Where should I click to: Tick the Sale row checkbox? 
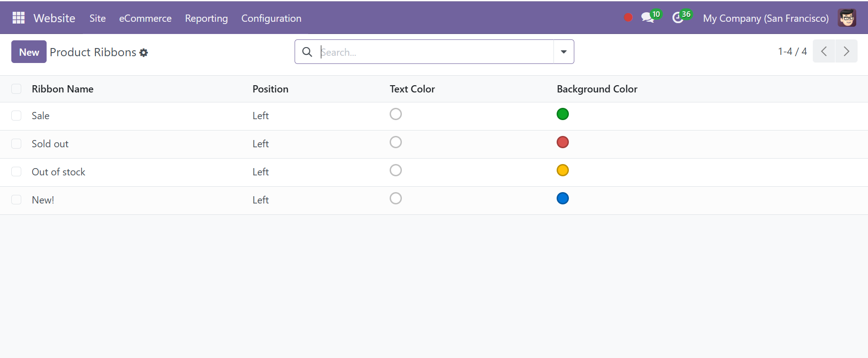click(16, 116)
